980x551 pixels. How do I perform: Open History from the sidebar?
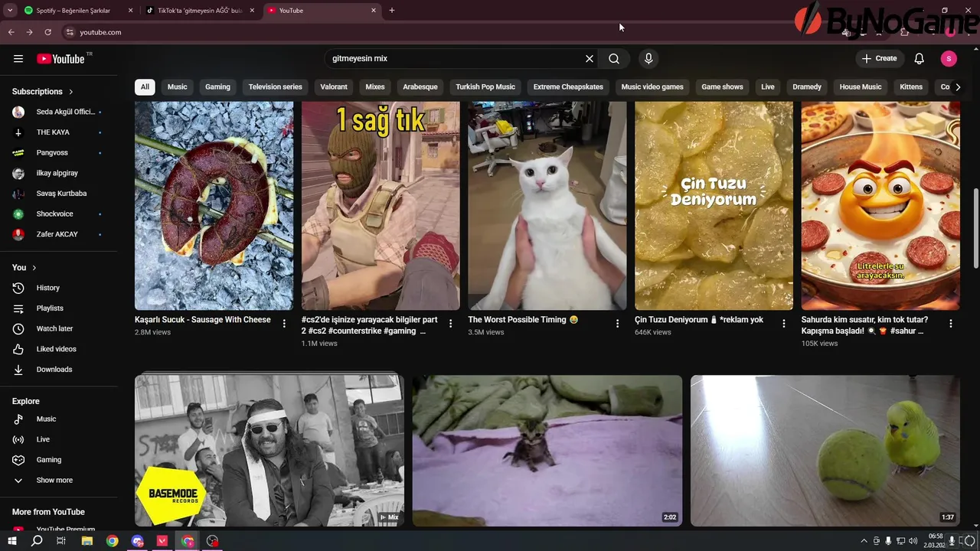pos(59,288)
